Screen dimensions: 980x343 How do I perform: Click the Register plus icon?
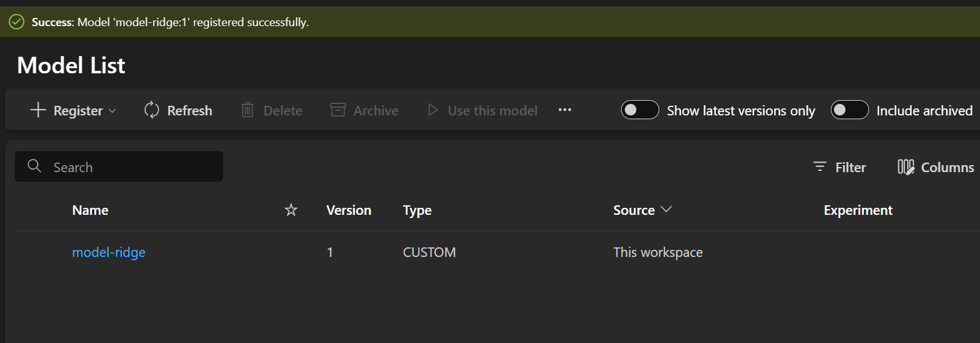pyautogui.click(x=38, y=110)
